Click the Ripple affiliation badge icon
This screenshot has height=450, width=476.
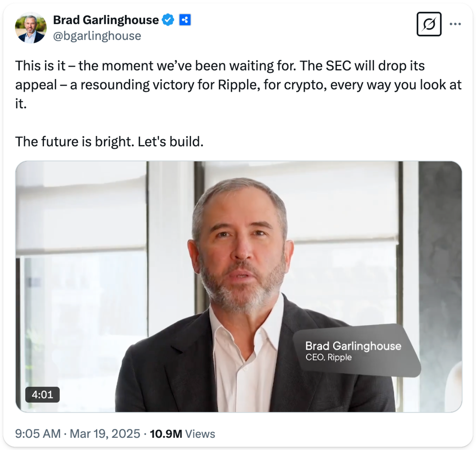pyautogui.click(x=185, y=20)
